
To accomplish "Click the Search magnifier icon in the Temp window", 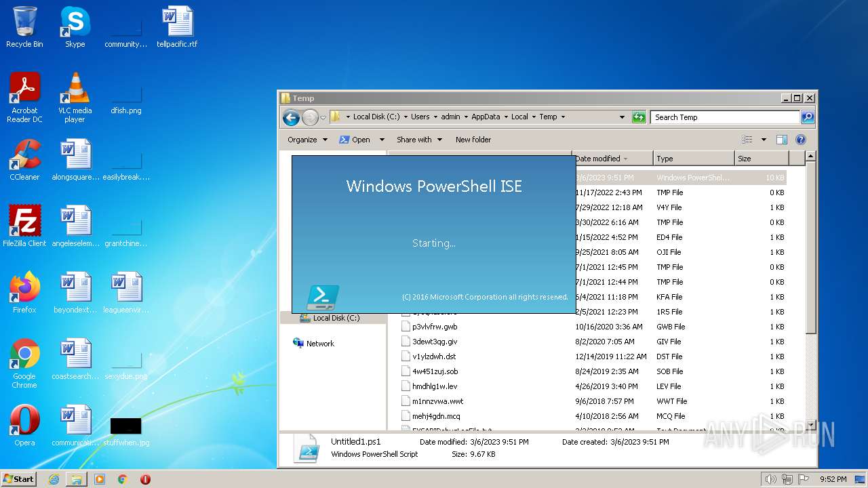I will [x=807, y=117].
